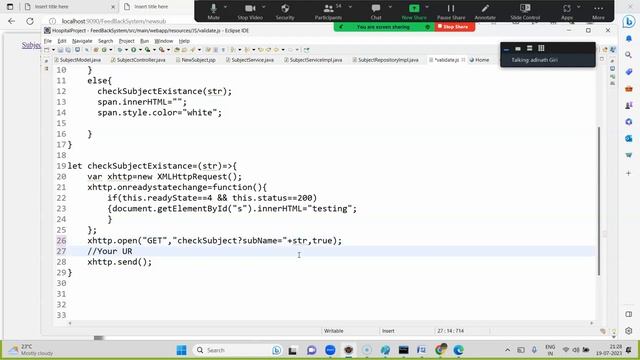Open the Participants panel in Zoom
640x360 pixels.
328,11
